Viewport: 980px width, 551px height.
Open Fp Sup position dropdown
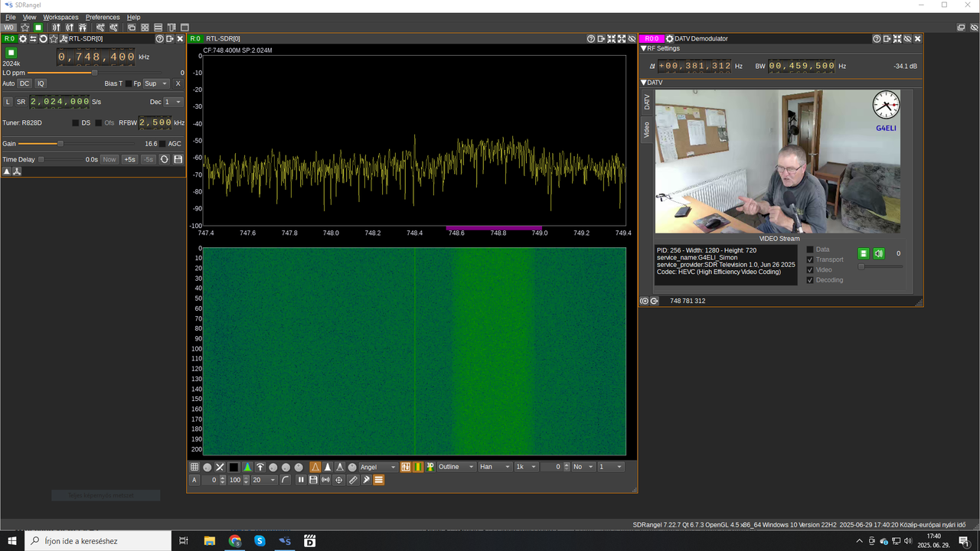pyautogui.click(x=156, y=83)
